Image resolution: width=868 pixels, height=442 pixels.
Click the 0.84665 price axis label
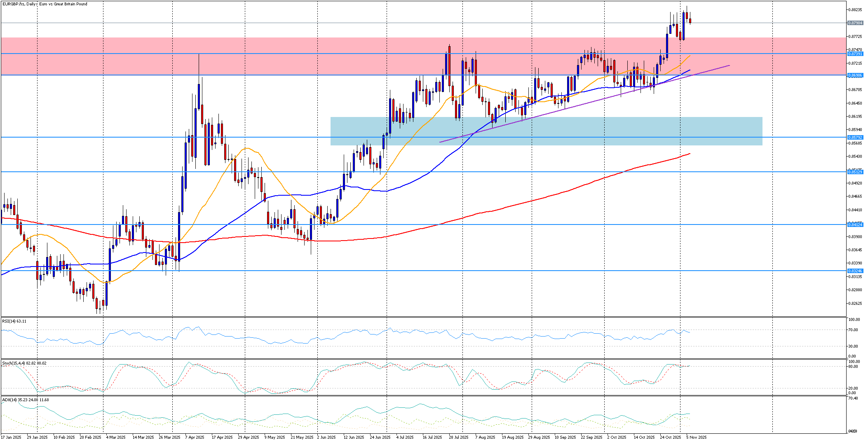tap(855, 196)
